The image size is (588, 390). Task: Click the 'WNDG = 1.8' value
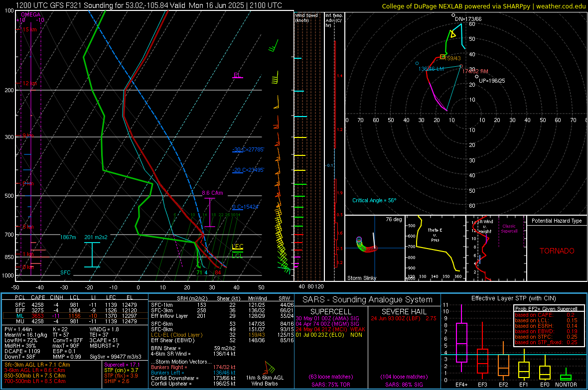[x=104, y=329]
